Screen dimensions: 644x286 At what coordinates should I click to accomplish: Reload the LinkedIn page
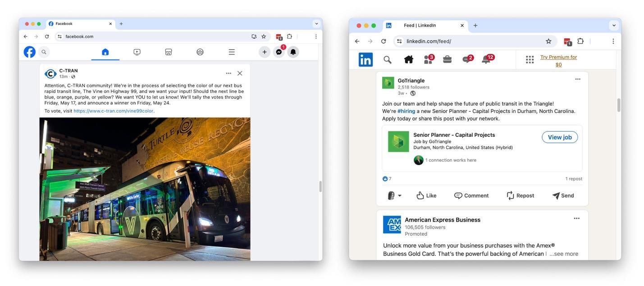click(384, 41)
